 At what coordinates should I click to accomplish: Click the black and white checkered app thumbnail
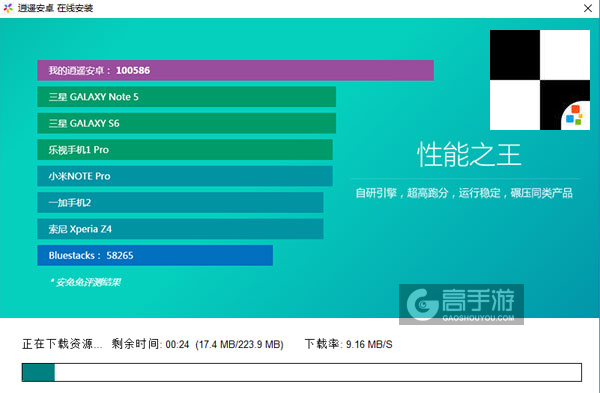[x=540, y=80]
